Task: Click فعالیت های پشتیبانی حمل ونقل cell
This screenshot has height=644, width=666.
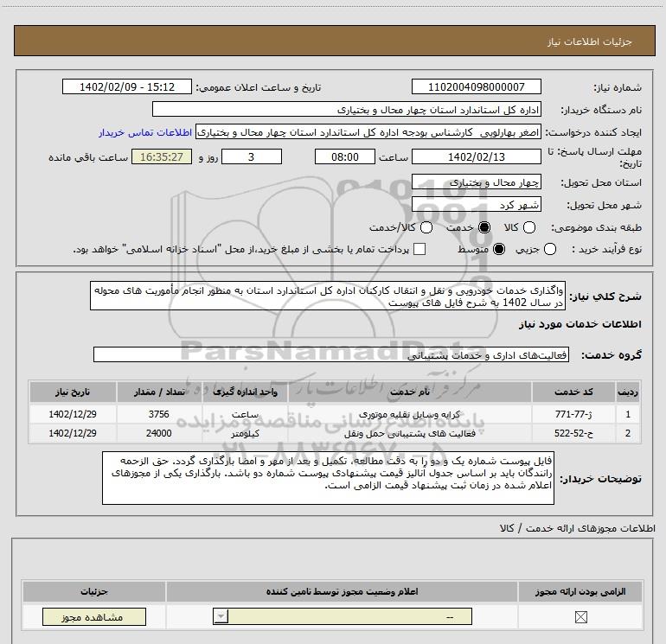Action: point(410,433)
